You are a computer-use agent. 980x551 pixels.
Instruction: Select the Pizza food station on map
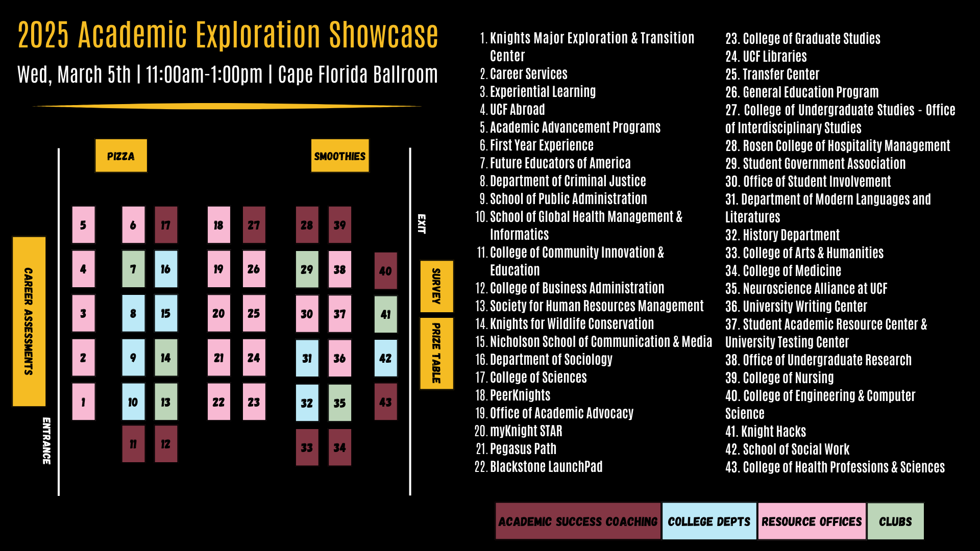point(120,153)
